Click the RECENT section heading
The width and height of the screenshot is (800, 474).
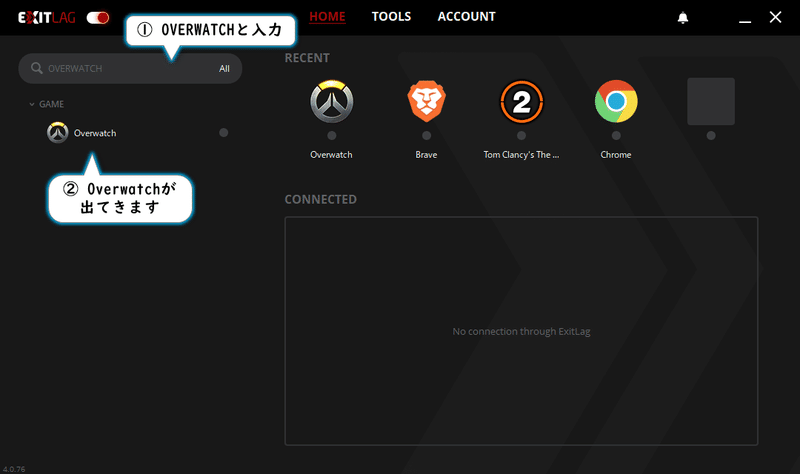tap(307, 58)
